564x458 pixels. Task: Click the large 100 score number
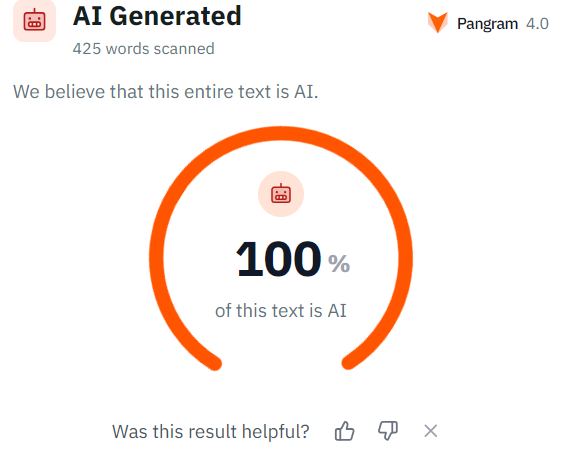[x=278, y=259]
